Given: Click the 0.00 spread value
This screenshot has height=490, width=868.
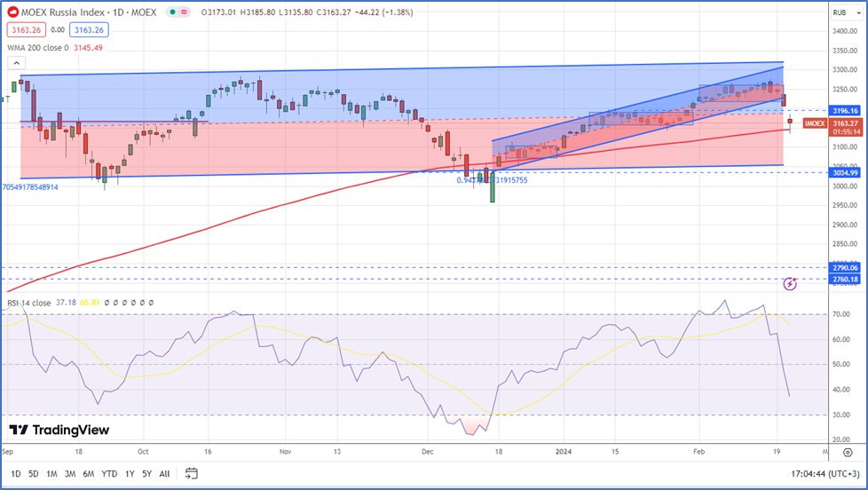Looking at the screenshot, I should pos(58,30).
